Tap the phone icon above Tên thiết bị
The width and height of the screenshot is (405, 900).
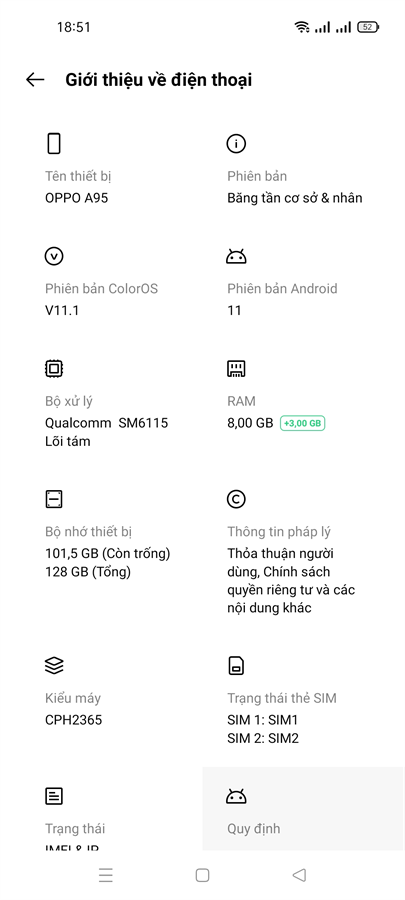click(x=53, y=143)
